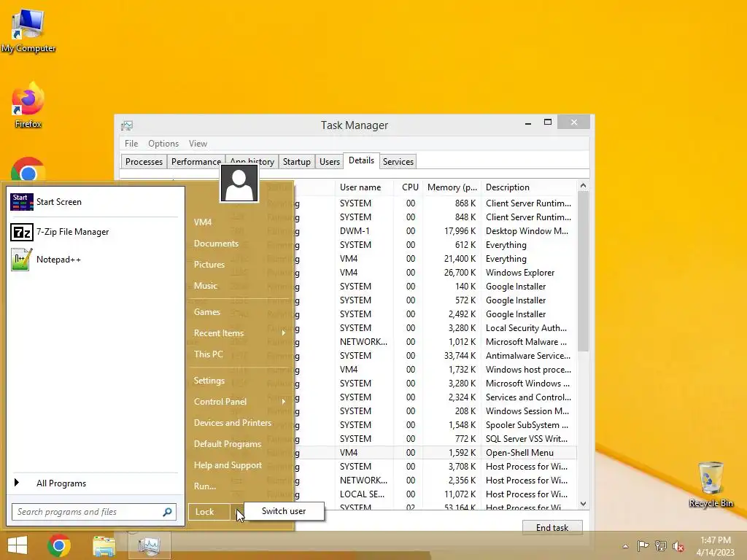Sort by User name column header
This screenshot has width=747, height=560.
click(365, 187)
